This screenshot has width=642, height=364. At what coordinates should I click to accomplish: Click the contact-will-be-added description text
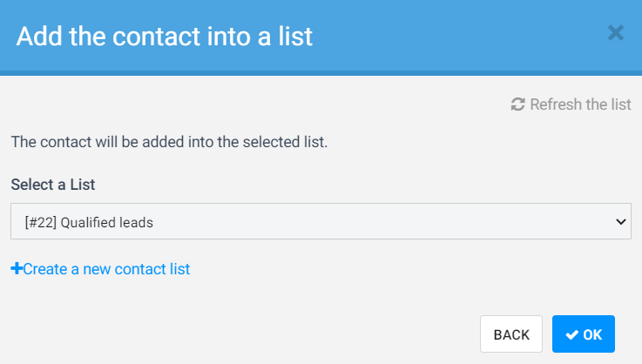coord(169,142)
